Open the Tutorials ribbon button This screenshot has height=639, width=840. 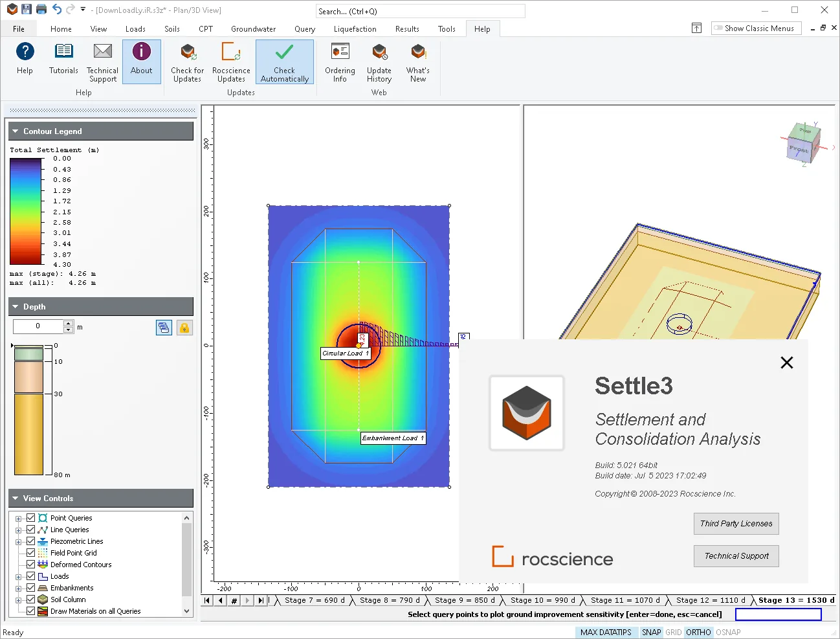point(63,60)
